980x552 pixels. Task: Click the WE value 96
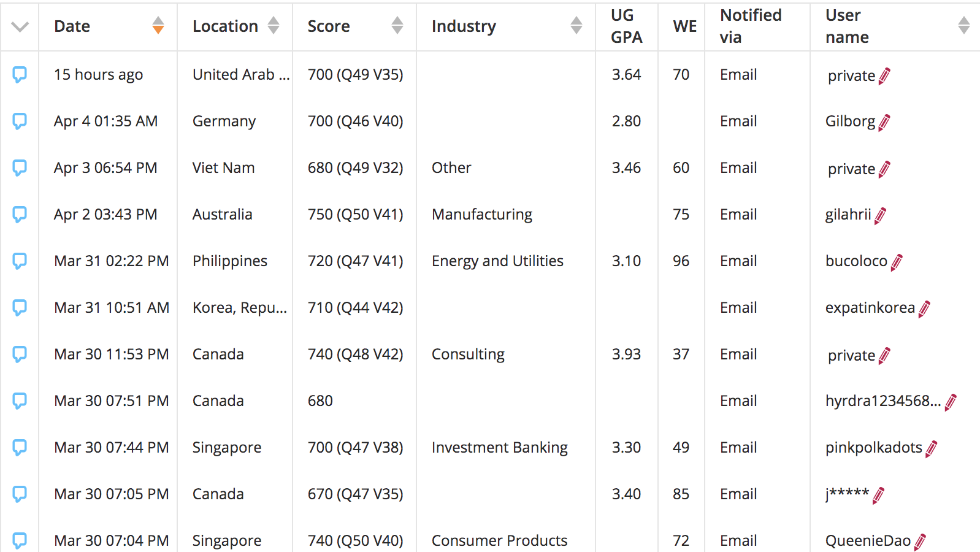click(x=681, y=261)
